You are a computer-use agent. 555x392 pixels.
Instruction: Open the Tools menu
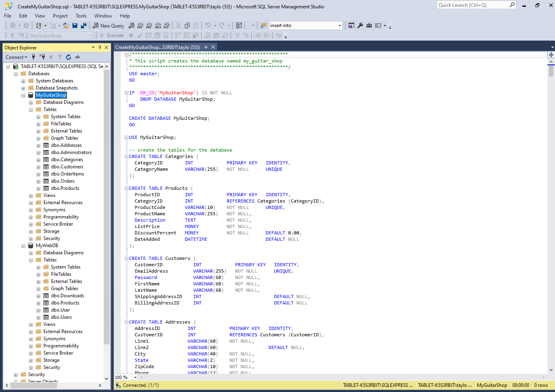point(81,16)
